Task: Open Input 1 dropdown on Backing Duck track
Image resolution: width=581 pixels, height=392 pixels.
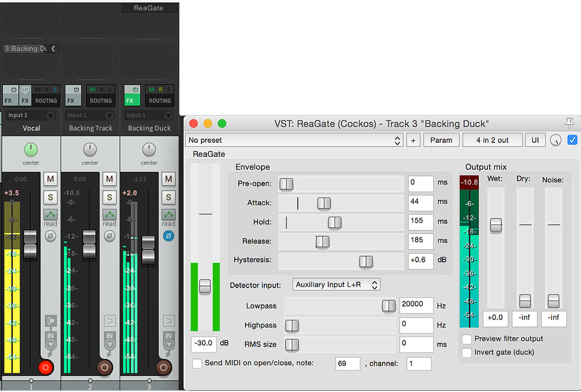Action: tap(149, 115)
